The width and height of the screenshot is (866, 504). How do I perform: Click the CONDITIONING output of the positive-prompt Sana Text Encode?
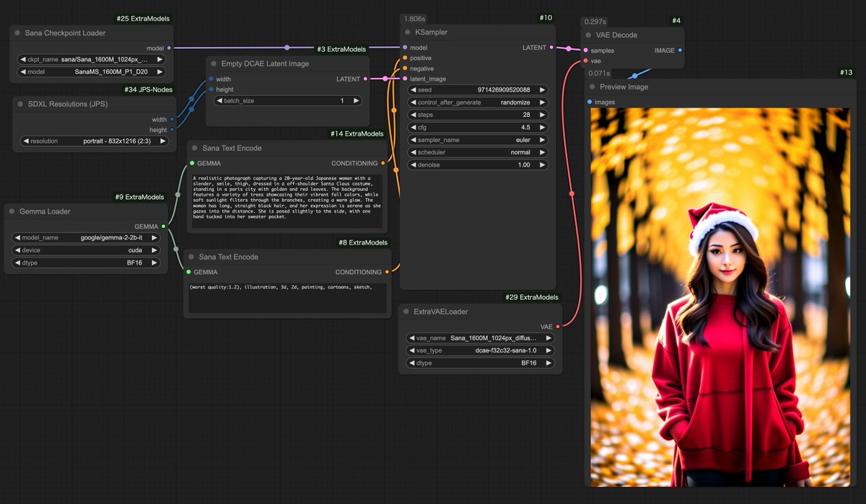pos(383,164)
